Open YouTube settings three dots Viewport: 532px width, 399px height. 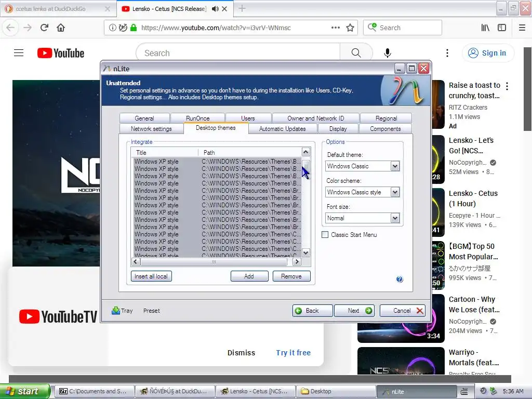tap(447, 53)
